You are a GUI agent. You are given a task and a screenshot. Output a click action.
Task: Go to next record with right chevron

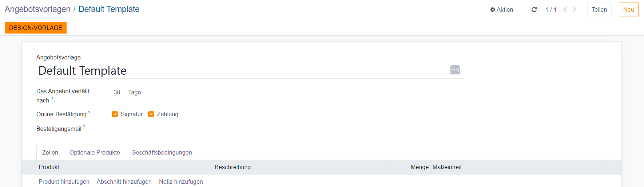(x=575, y=9)
